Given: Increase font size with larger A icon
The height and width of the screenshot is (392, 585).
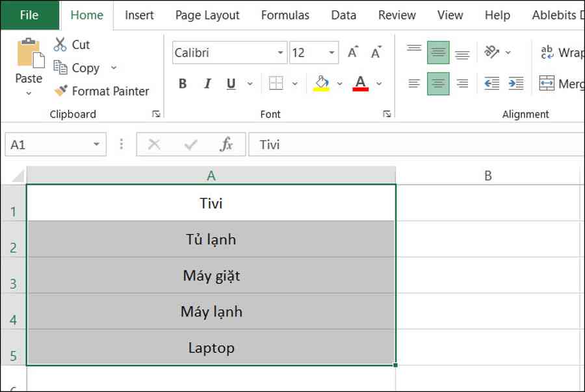Looking at the screenshot, I should click(352, 52).
